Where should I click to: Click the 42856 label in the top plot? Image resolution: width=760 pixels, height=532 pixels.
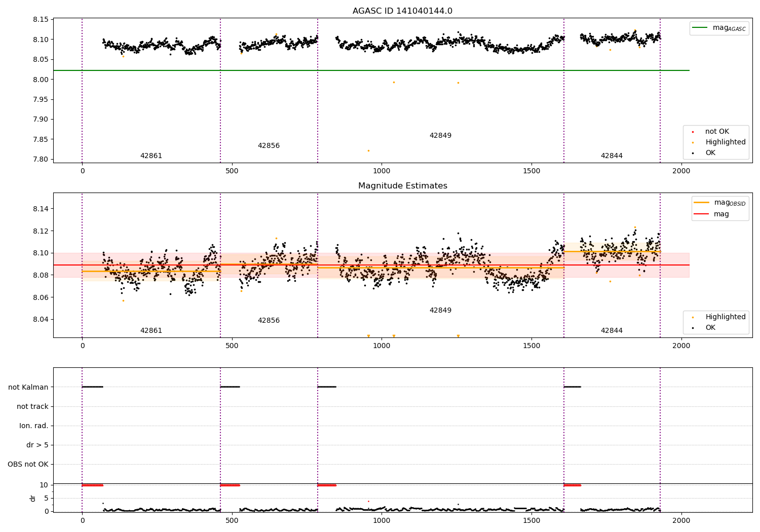click(x=269, y=146)
